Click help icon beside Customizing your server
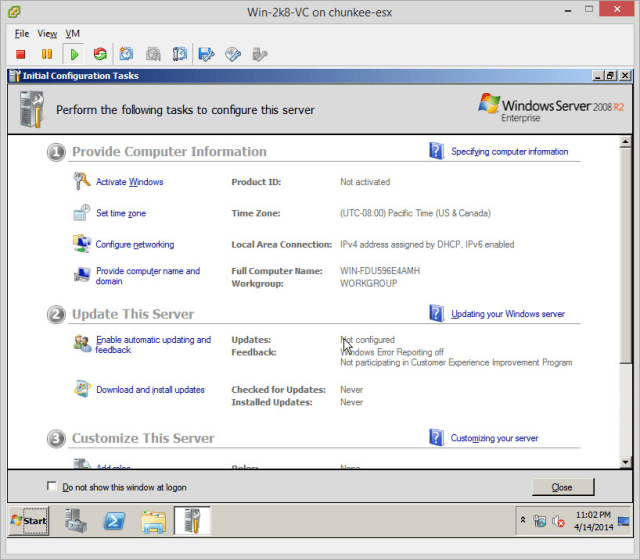Viewport: 640px width, 560px height. (x=436, y=437)
